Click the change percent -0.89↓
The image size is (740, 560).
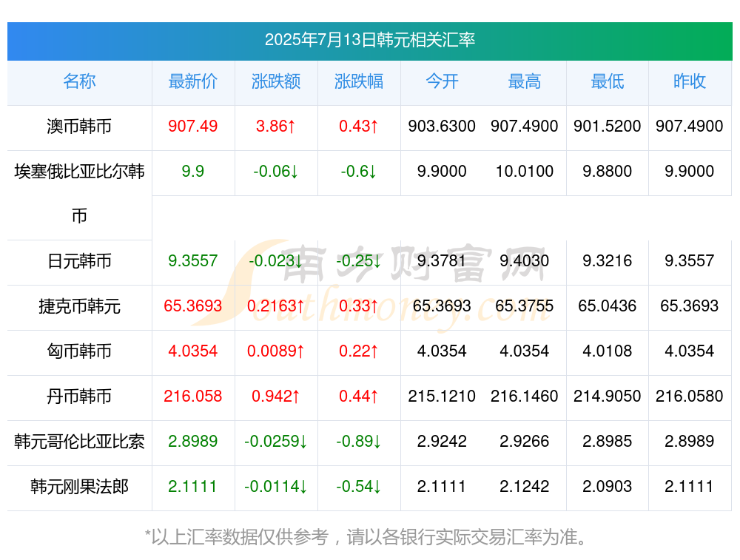359,442
